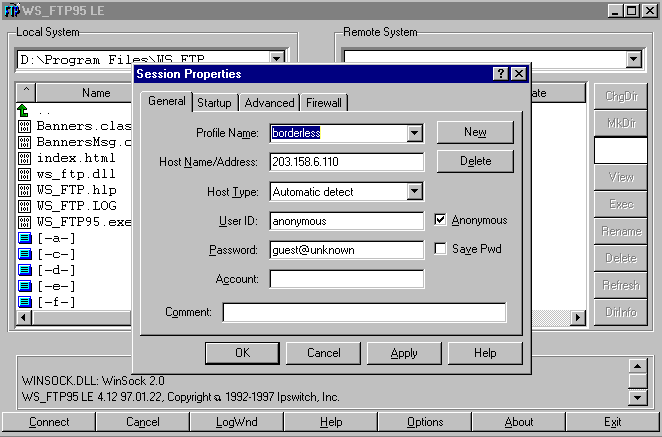Click the drive icon for [-e-]
This screenshot has width=662, height=437.
click(25, 286)
